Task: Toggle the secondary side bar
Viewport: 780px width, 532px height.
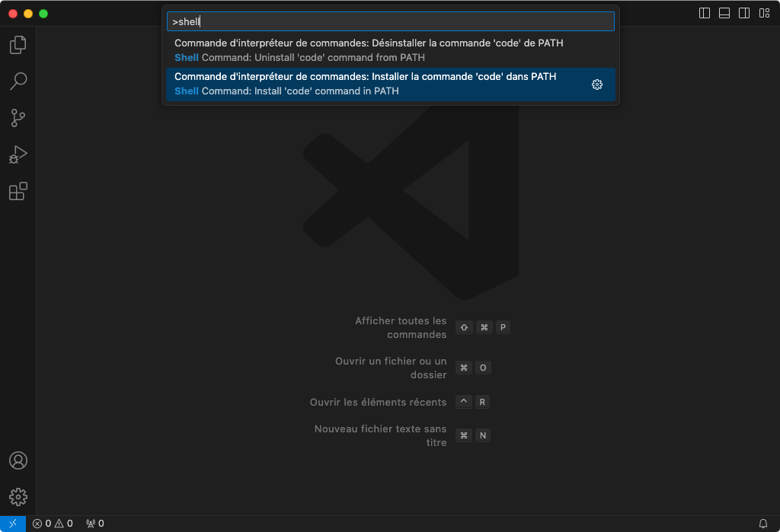Action: (x=744, y=13)
